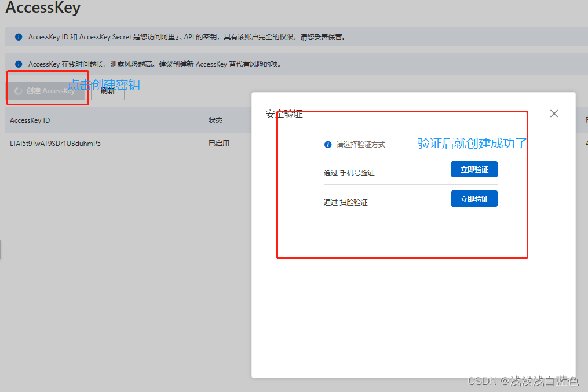This screenshot has height=392, width=588.
Task: Click the 状态 column header
Action: point(216,120)
